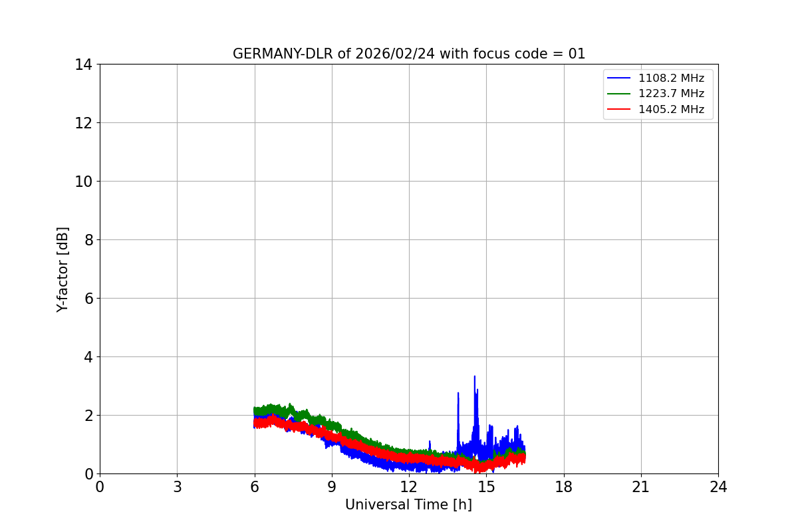The height and width of the screenshot is (532, 798).
Task: Click the x-axis tick label 21
Action: [x=641, y=487]
